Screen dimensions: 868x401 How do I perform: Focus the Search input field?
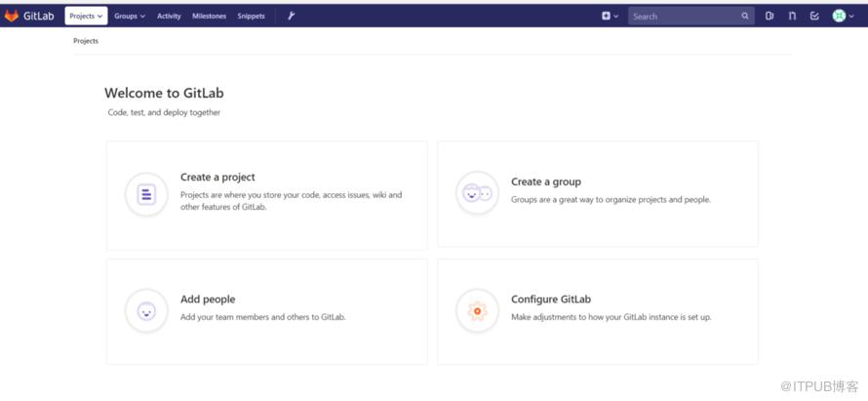tap(690, 16)
